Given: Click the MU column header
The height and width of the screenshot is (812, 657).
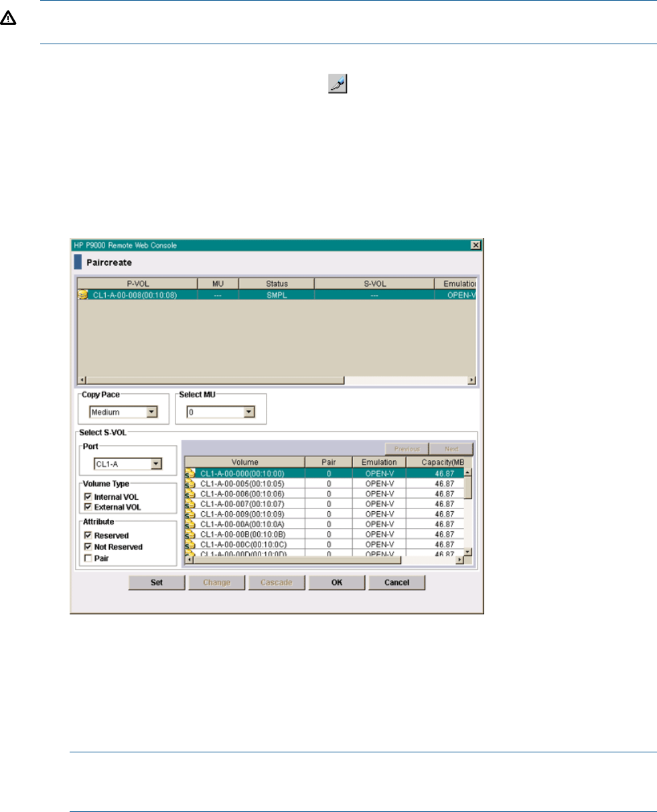Looking at the screenshot, I should 218,283.
